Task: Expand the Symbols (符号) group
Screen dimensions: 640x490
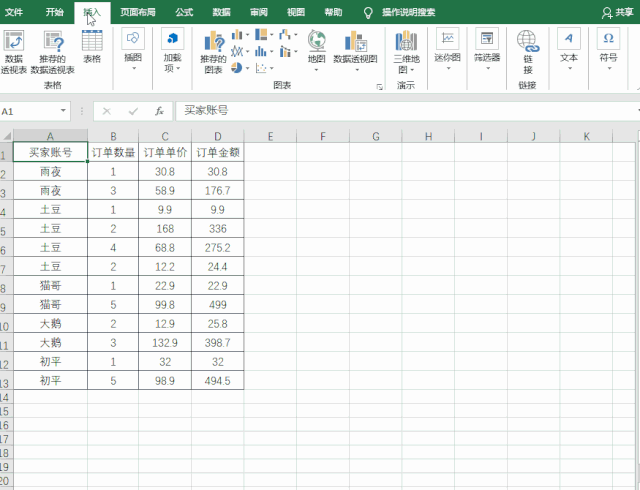Action: tap(608, 51)
